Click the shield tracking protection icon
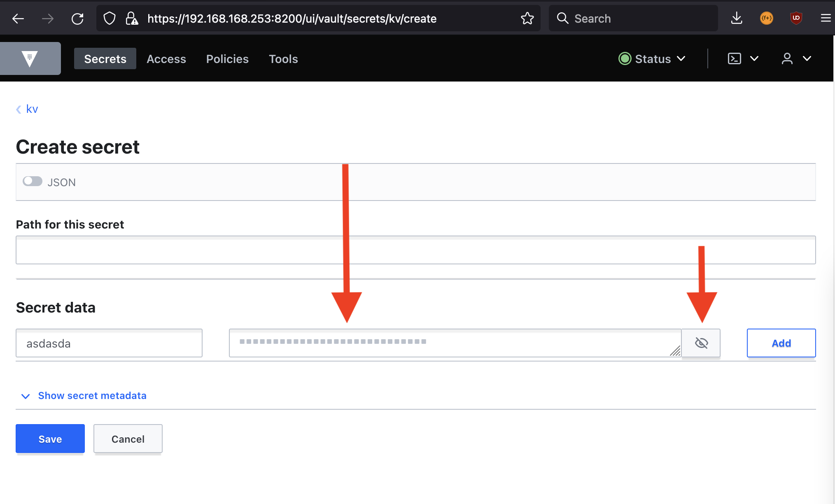The width and height of the screenshot is (835, 504). coord(109,18)
